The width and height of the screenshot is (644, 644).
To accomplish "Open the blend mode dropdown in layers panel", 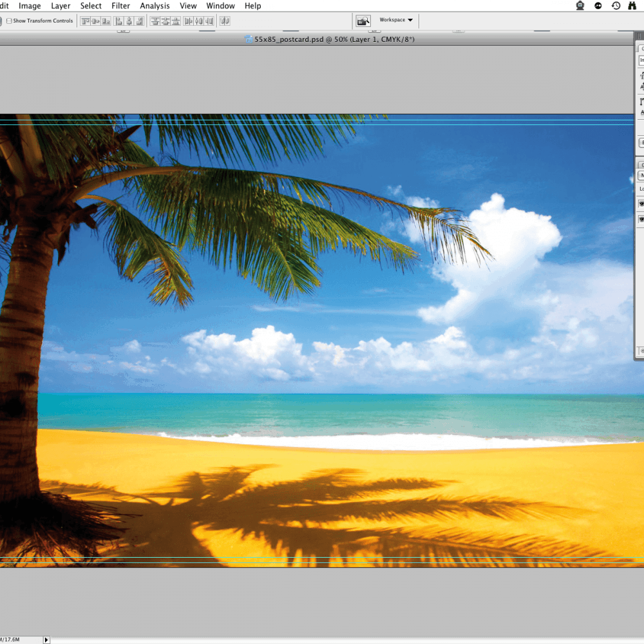I will click(641, 175).
